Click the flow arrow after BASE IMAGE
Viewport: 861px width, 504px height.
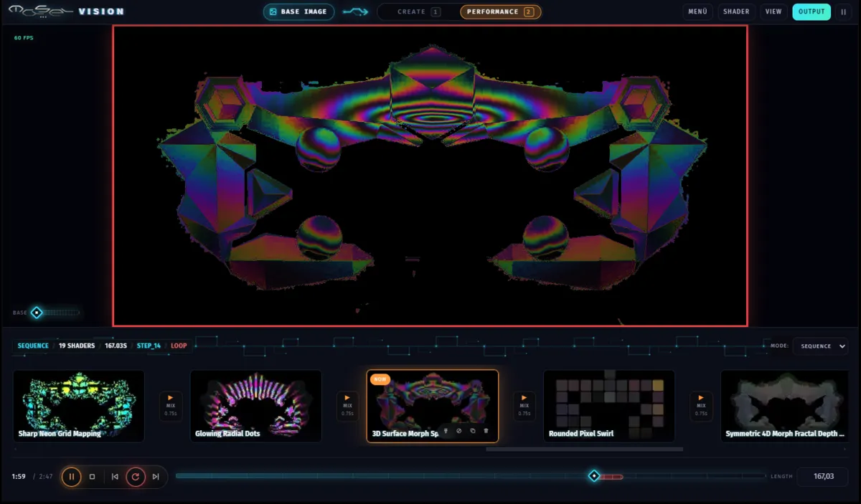355,11
